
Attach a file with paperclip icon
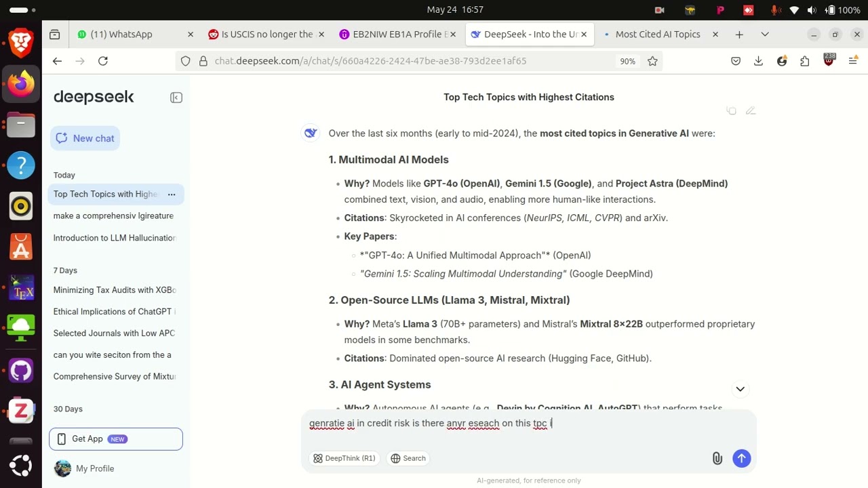click(717, 458)
